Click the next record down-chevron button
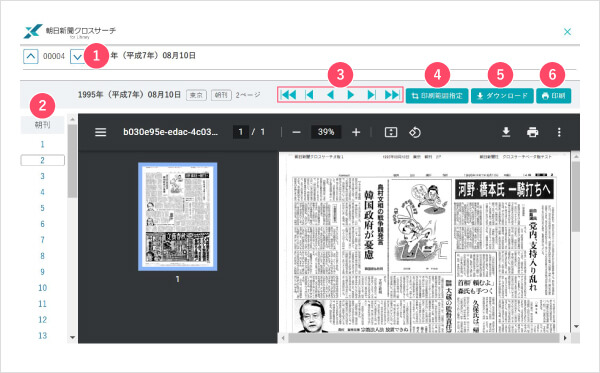Viewport: 600px width, 373px height. [x=77, y=57]
